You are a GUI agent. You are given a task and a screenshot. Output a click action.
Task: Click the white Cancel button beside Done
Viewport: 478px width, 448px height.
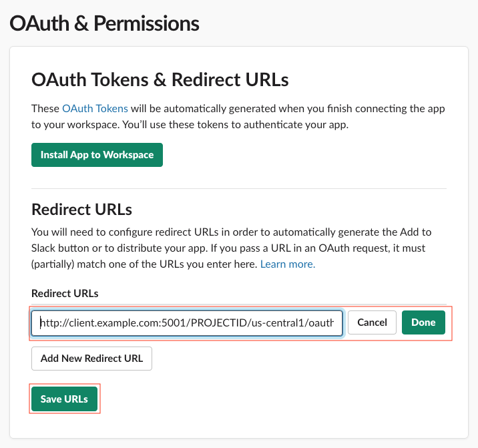372,322
